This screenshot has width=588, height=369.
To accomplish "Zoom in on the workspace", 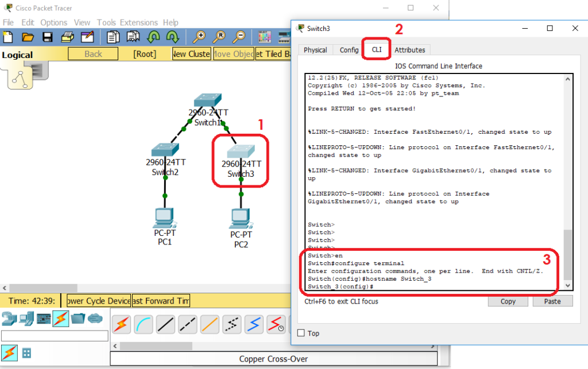I will pyautogui.click(x=199, y=37).
